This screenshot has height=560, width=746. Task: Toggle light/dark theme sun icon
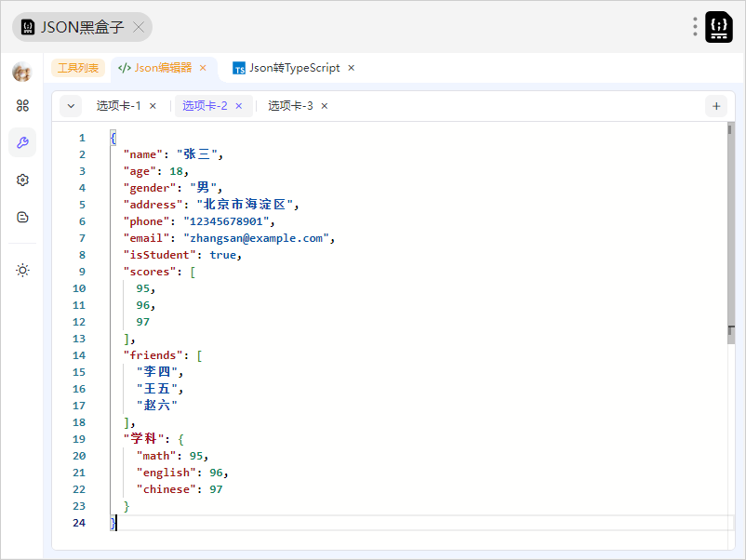(x=22, y=270)
